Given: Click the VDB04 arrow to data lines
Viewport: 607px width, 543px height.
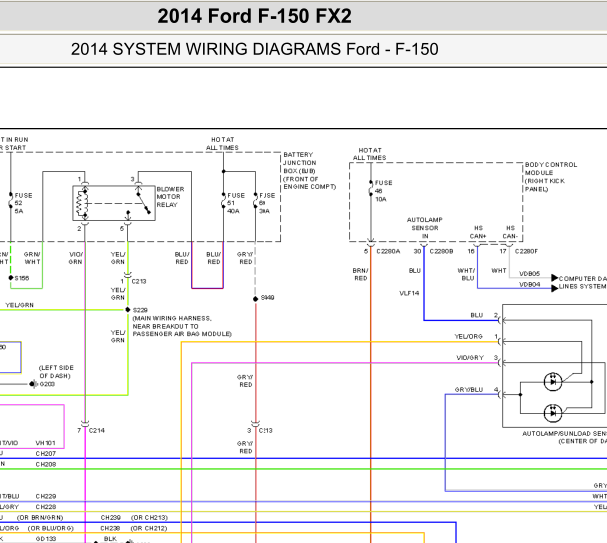Looking at the screenshot, I should 554,288.
